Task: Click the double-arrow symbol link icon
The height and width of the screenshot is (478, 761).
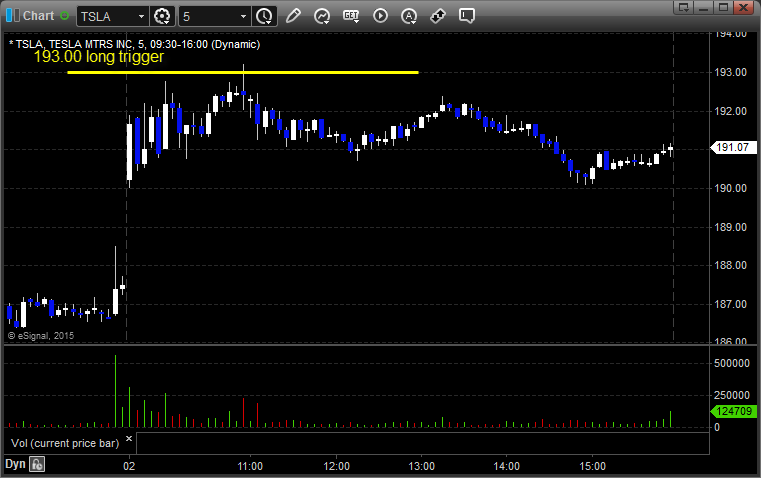Action: (x=438, y=16)
